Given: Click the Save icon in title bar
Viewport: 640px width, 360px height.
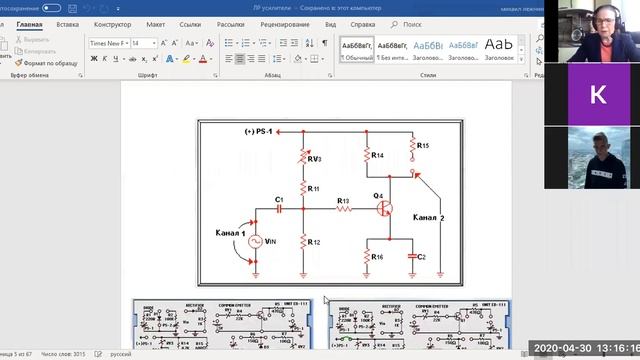Looking at the screenshot, I should coord(72,8).
